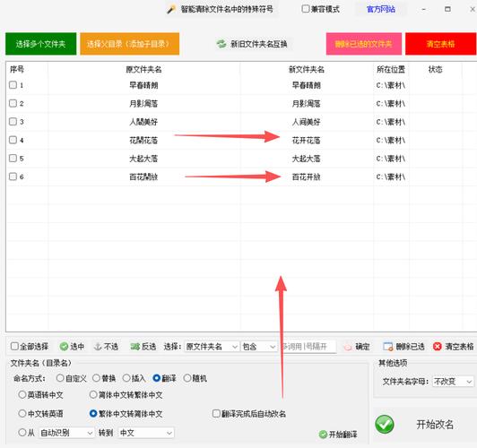Check the 全部选择 checkbox
The height and width of the screenshot is (448, 477).
(x=14, y=346)
